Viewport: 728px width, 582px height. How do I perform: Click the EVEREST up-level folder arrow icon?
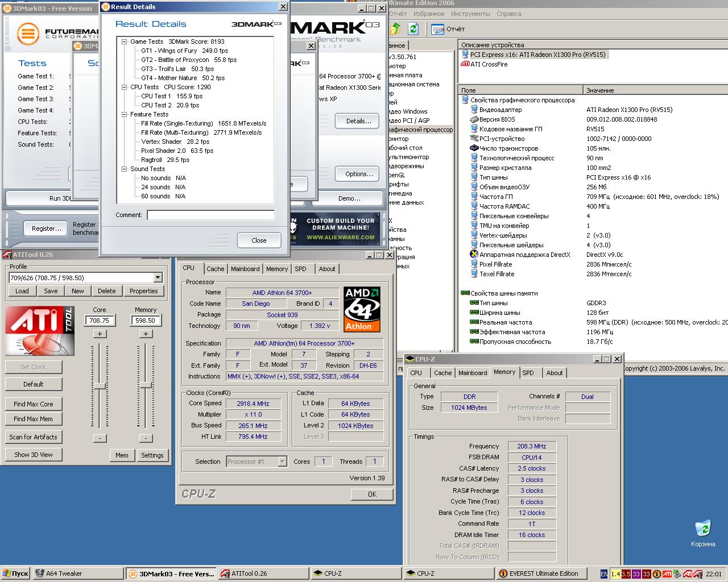[395, 29]
